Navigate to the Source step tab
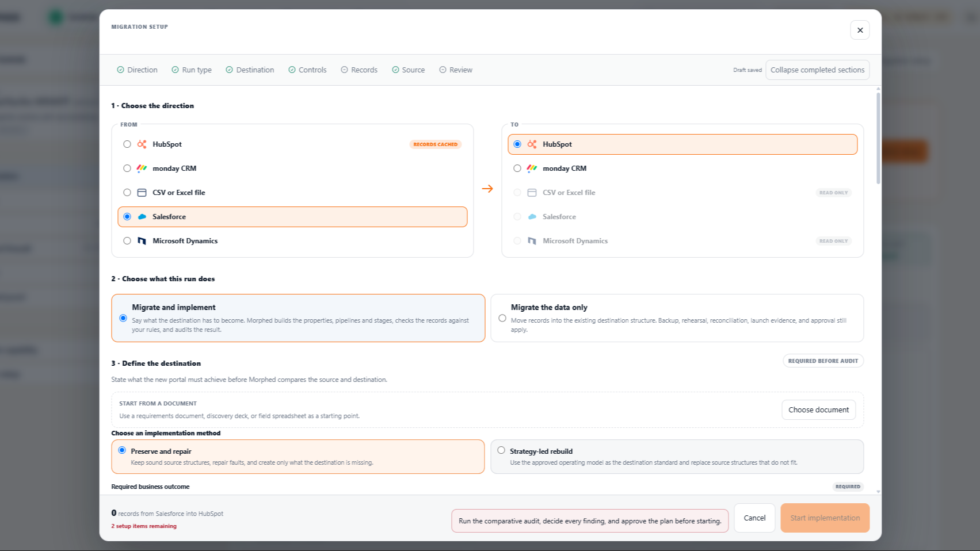 coord(409,70)
